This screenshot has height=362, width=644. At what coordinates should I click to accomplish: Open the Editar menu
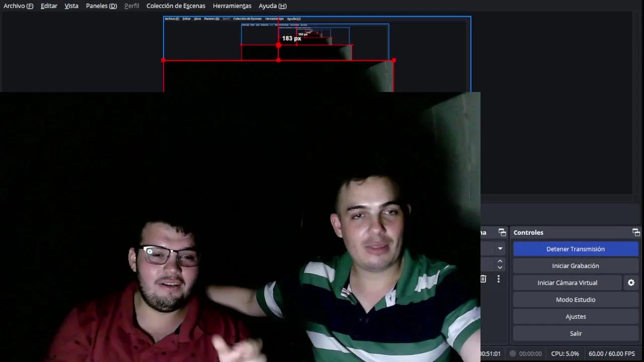(x=49, y=6)
